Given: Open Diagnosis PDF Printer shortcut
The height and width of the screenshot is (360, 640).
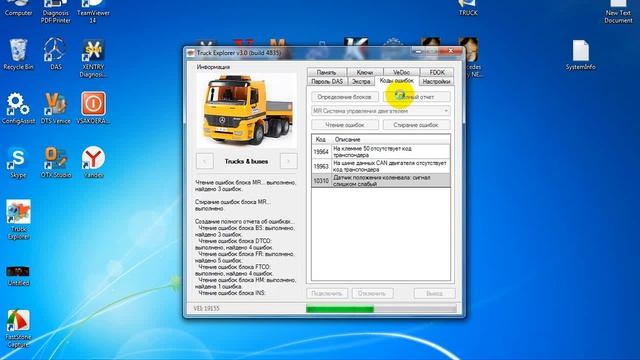Looking at the screenshot, I should [x=56, y=11].
